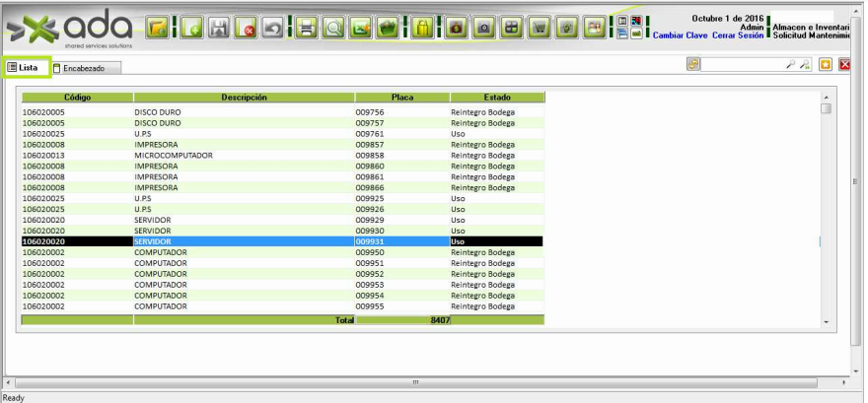The height and width of the screenshot is (403, 868).
Task: Click the camera icon in toolbar
Action: (x=484, y=31)
